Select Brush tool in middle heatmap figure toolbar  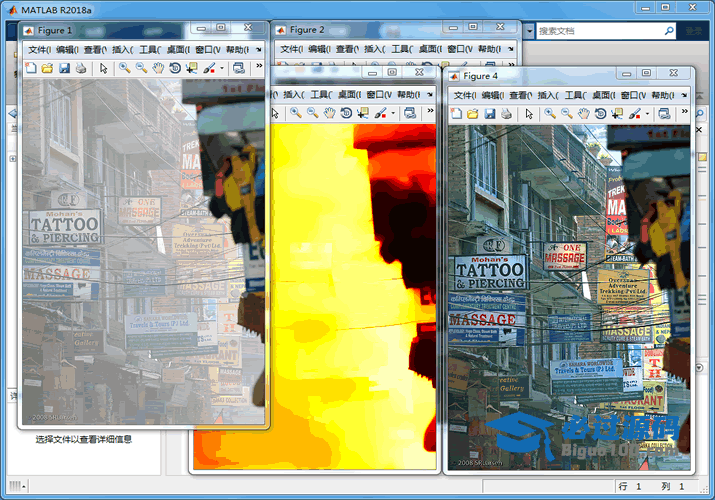(x=380, y=113)
